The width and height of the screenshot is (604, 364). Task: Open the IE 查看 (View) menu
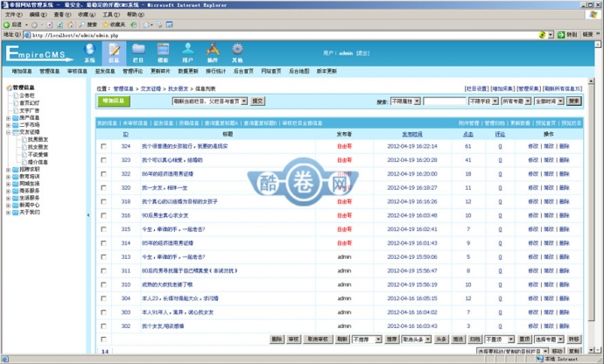click(x=62, y=15)
